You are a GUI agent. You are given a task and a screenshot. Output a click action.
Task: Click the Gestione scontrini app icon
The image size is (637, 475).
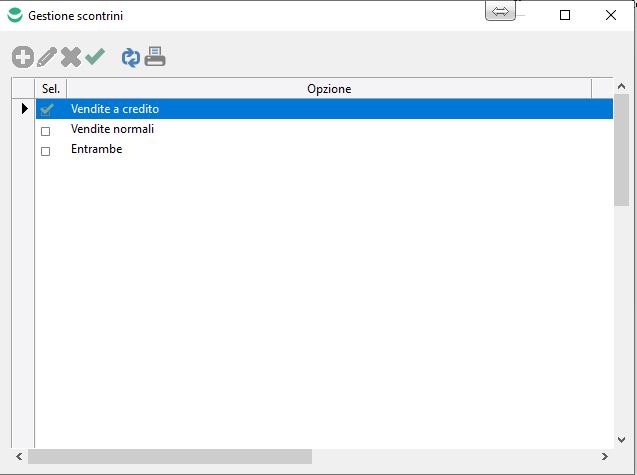point(14,15)
